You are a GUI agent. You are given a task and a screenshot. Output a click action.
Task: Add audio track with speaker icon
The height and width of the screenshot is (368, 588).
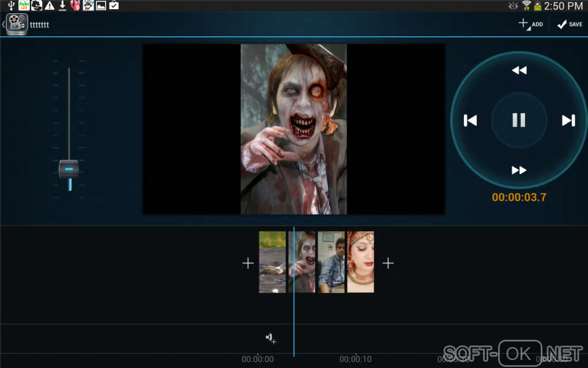(271, 339)
